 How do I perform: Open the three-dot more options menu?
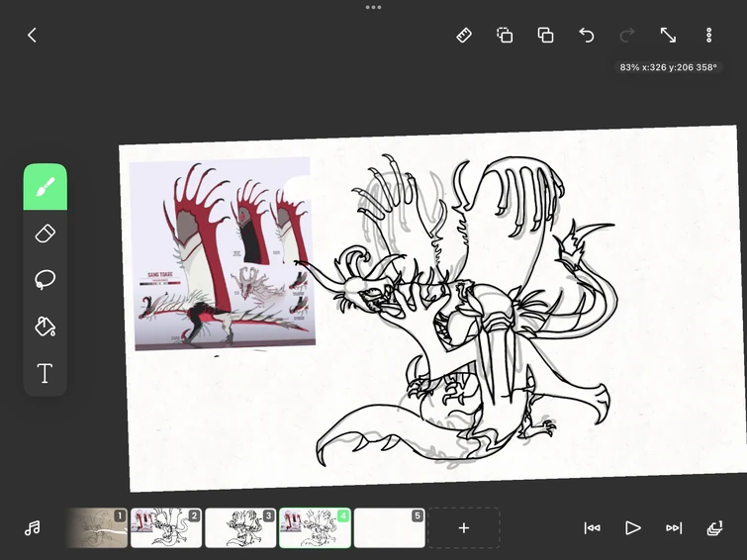[x=708, y=35]
